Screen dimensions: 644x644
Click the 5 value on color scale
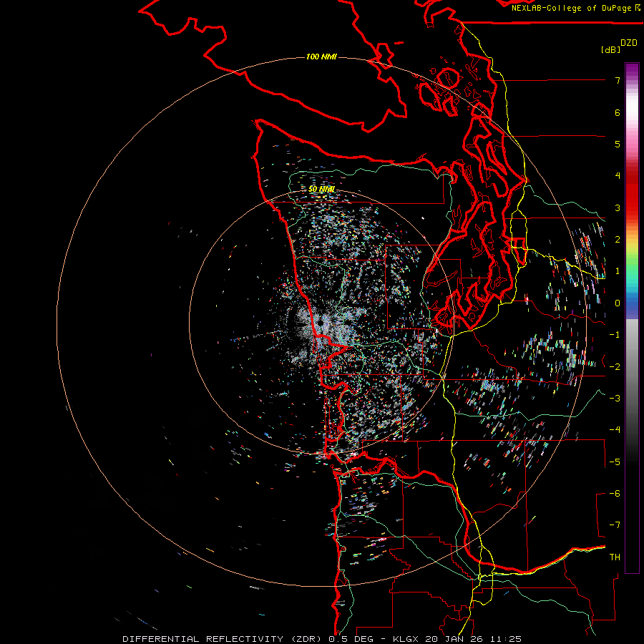point(618,144)
